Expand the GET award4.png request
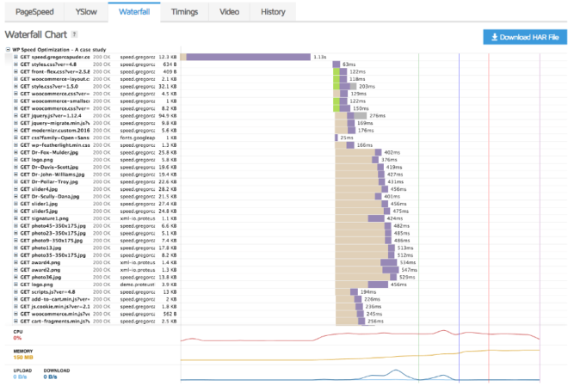The width and height of the screenshot is (568, 392). (x=15, y=262)
